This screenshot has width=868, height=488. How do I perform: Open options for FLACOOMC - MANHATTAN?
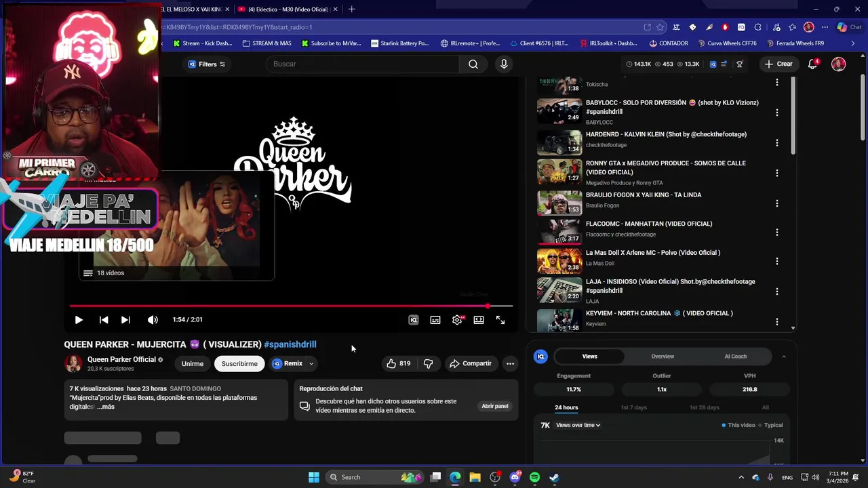(777, 232)
